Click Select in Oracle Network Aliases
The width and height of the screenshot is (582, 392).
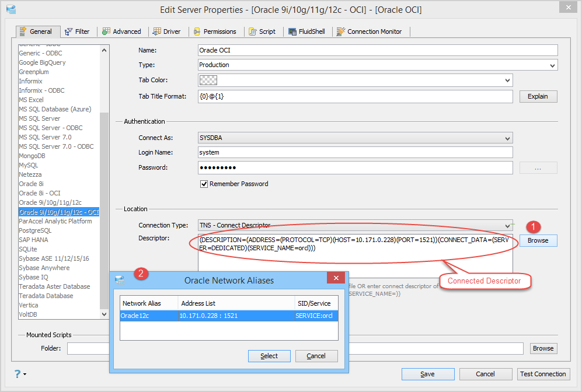point(269,356)
